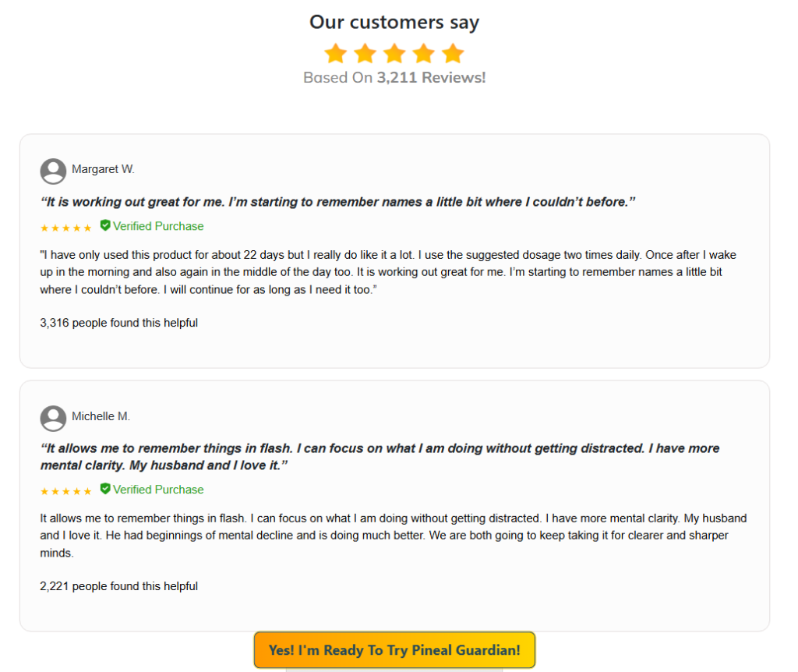This screenshot has height=672, width=798.
Task: Select the 'Our customers say' heading
Action: tap(394, 22)
